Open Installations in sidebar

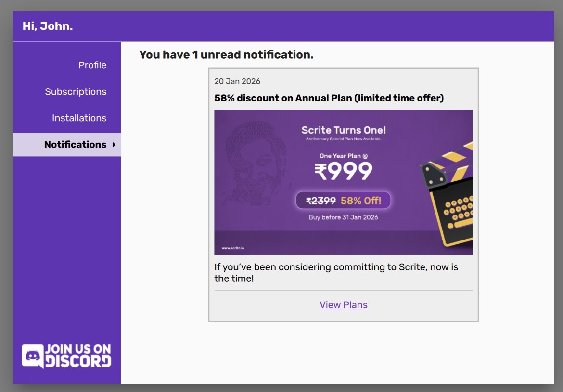pyautogui.click(x=79, y=118)
